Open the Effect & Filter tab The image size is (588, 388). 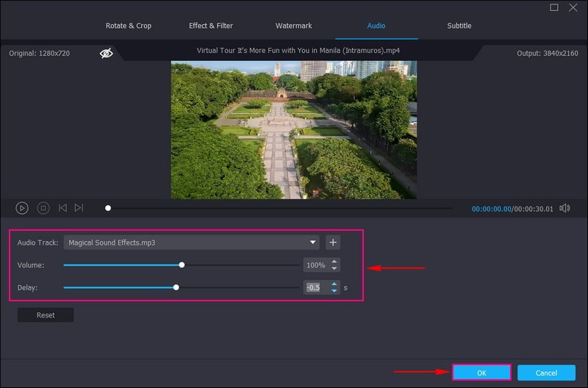pos(211,26)
